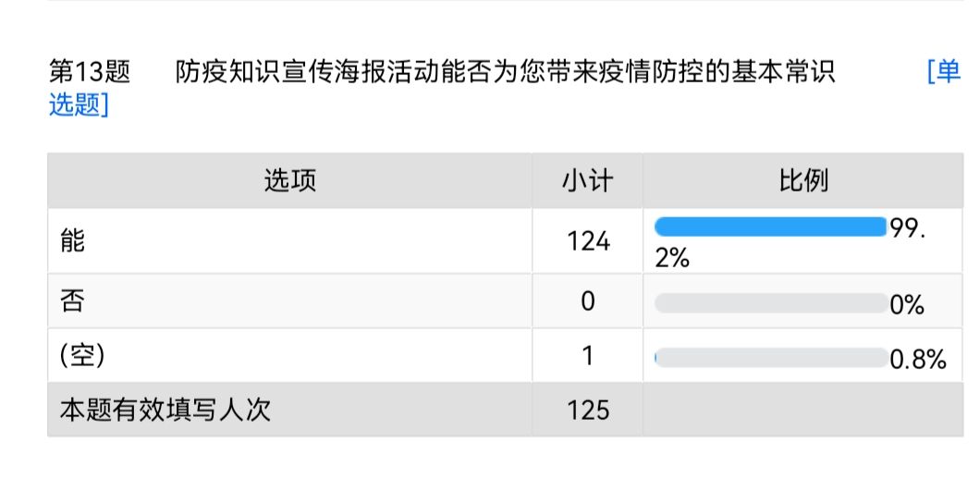Click the gray 0% progress bar
Image resolution: width=980 pixels, height=478 pixels.
[x=770, y=302]
